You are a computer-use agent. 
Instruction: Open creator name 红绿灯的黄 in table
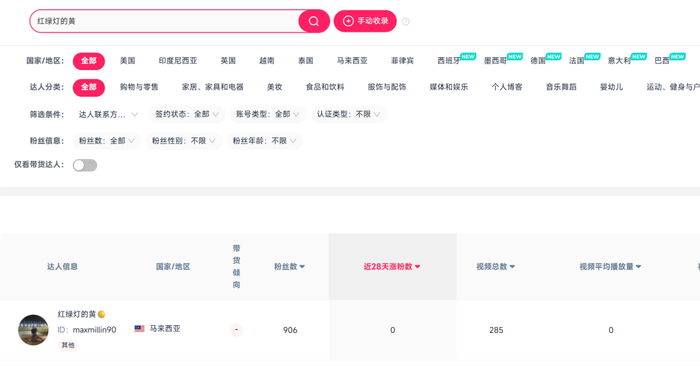(77, 314)
